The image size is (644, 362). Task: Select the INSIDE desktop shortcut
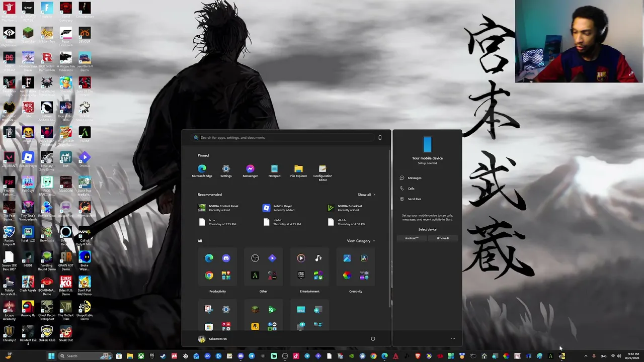tap(28, 259)
